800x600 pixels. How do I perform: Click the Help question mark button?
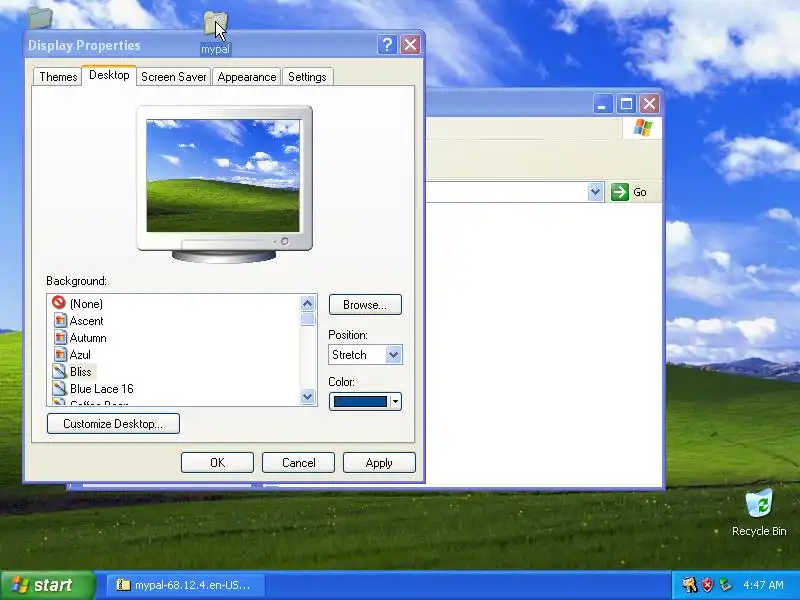tap(387, 45)
